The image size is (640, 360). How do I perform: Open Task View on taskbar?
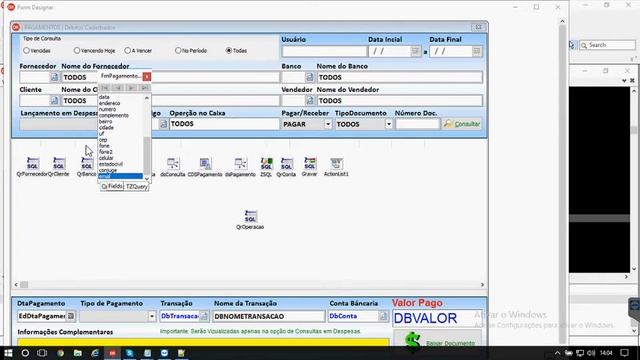(x=42, y=353)
